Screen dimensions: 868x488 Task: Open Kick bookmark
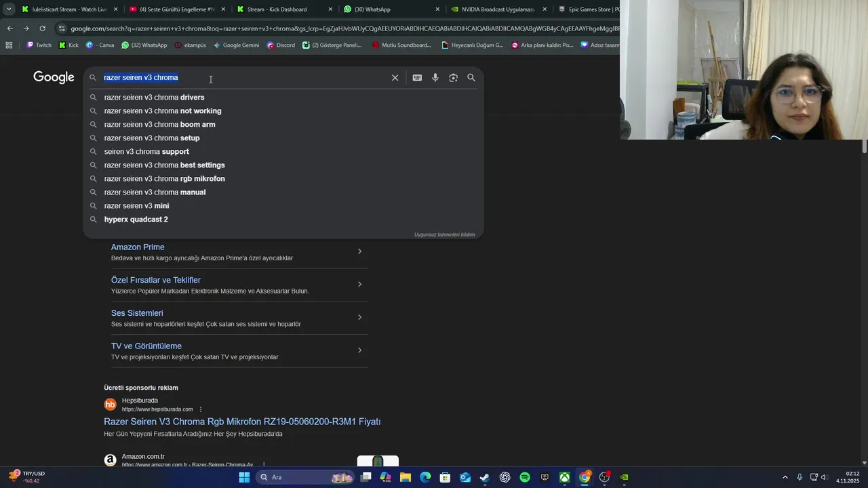pyautogui.click(x=68, y=45)
